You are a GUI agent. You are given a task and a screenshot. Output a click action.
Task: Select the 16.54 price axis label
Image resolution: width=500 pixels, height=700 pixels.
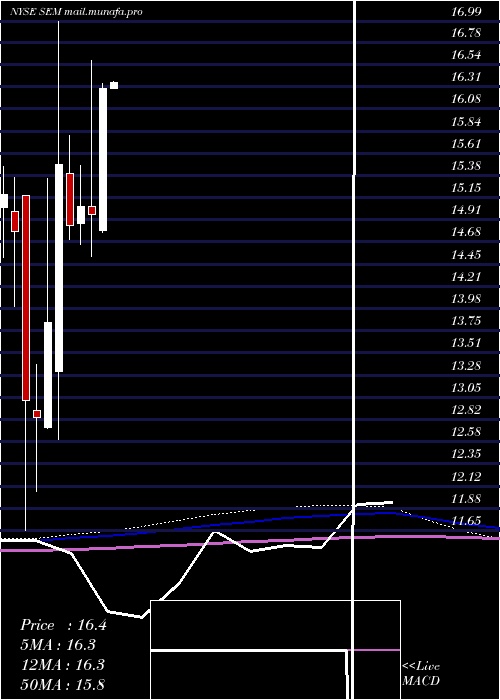coord(466,55)
